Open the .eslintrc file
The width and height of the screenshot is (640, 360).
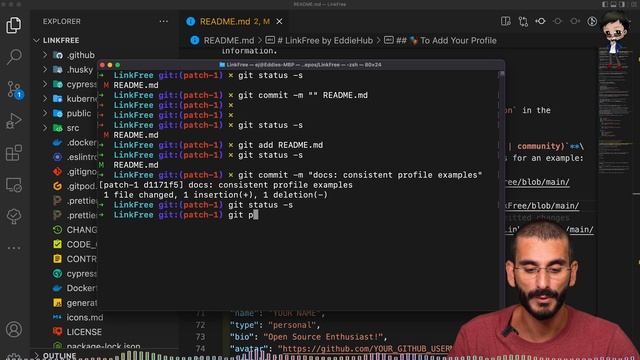coord(81,157)
